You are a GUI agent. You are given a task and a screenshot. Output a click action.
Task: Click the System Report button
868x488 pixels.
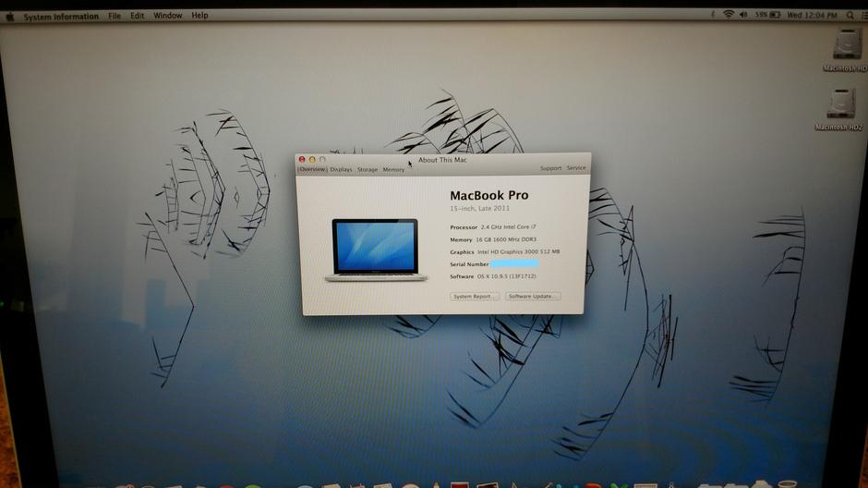475,297
